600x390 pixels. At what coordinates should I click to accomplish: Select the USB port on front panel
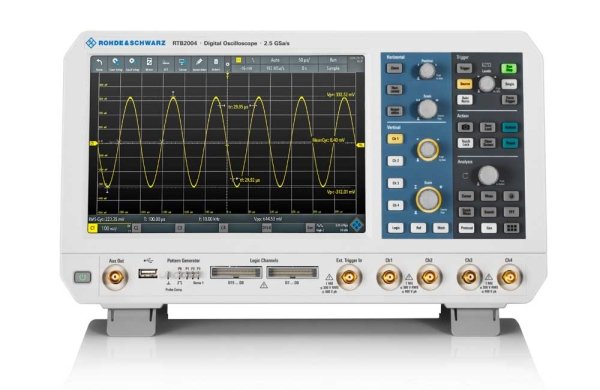(x=148, y=273)
